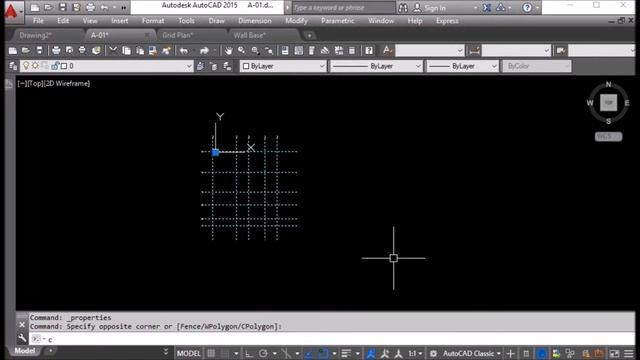Open the command line customize wrench icon
Screen dimensions: 640x360
[22, 338]
